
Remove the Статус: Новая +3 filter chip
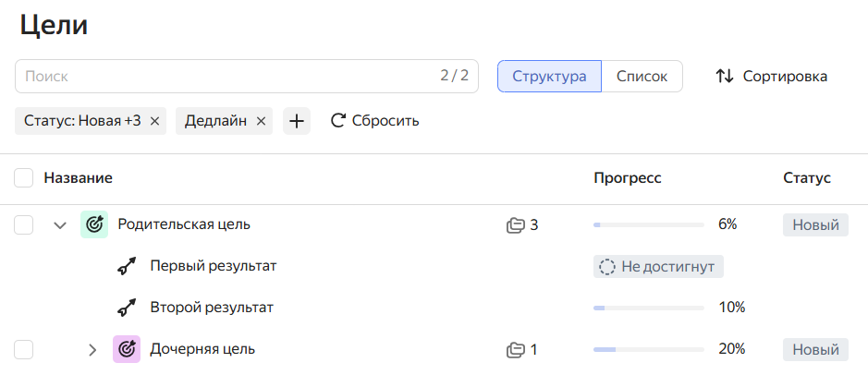pyautogui.click(x=154, y=121)
